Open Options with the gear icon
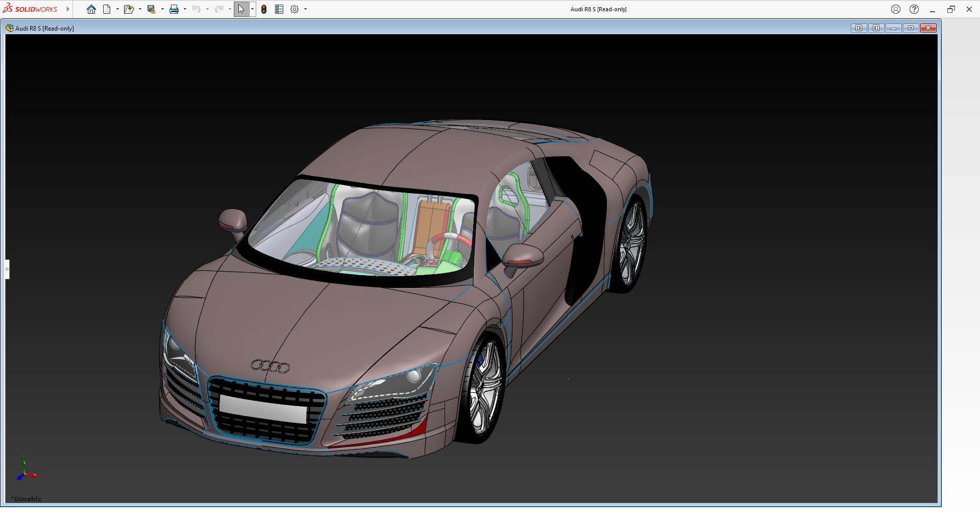The height and width of the screenshot is (527, 980). click(295, 9)
